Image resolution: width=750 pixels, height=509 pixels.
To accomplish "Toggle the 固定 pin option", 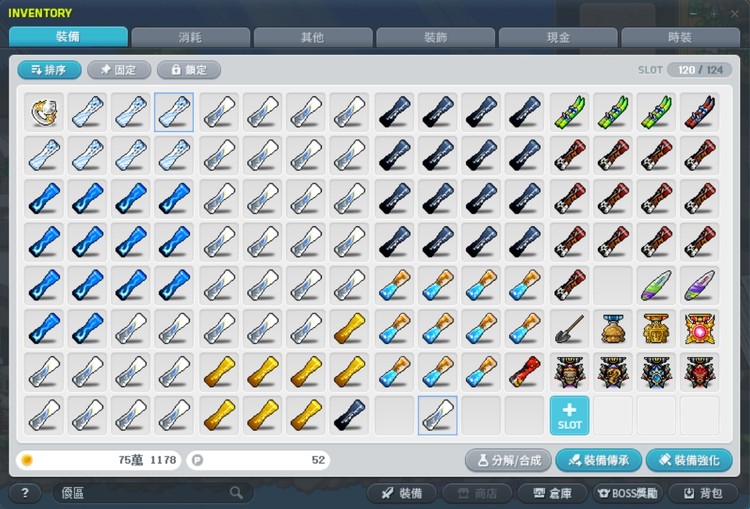I will tap(119, 70).
